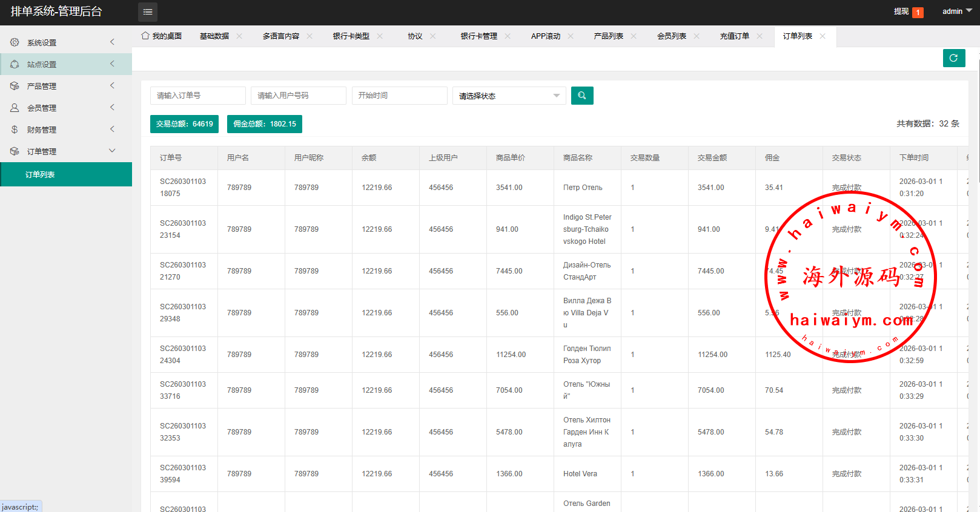
Task: Switch to the 多语言内容 tab
Action: (x=281, y=36)
